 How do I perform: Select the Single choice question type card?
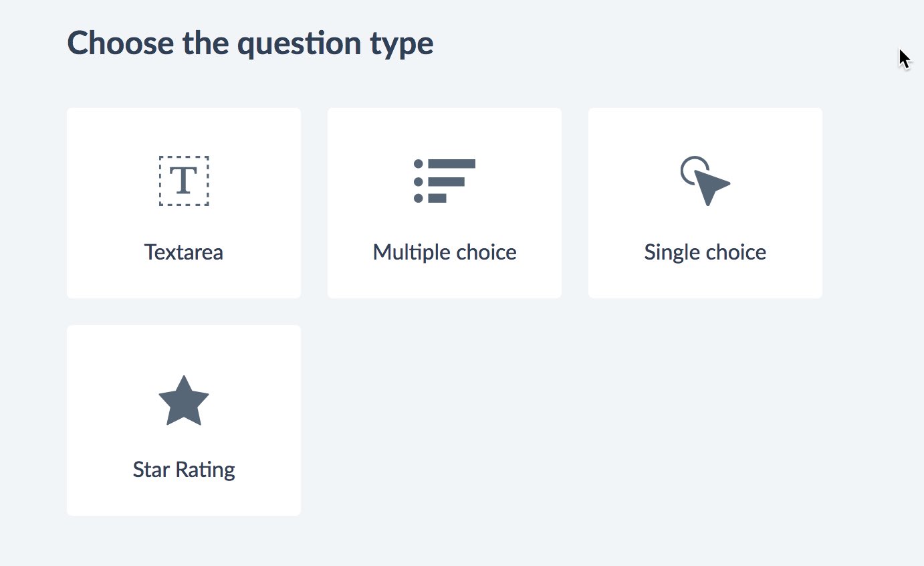point(705,203)
